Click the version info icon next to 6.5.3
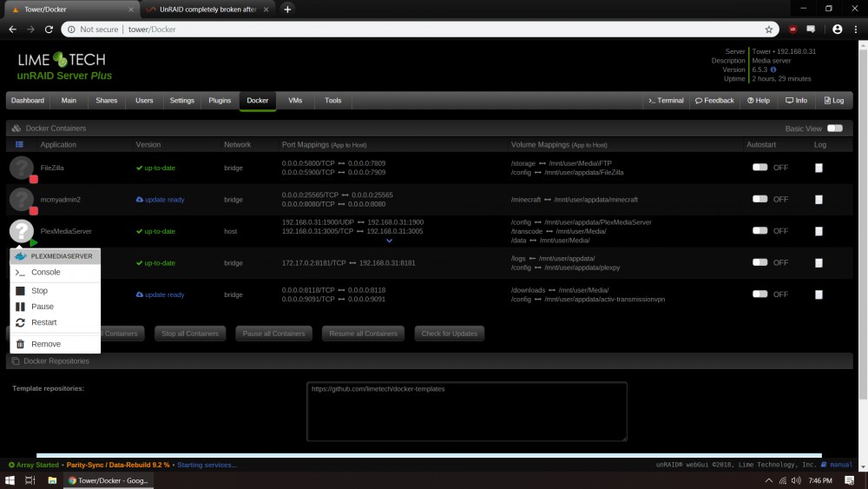Screen dimensions: 868x489 [x=773, y=69]
